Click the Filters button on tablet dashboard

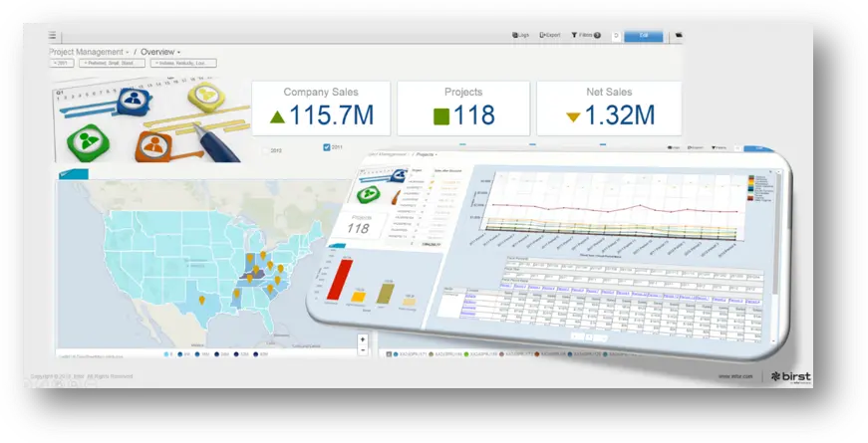(720, 148)
